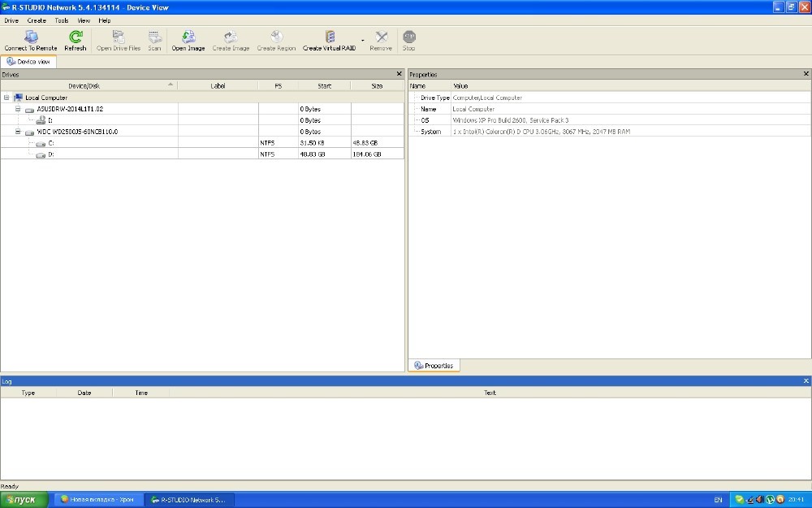Click the Create Virtual RAID toolbar icon
The image size is (812, 508).
(x=330, y=37)
